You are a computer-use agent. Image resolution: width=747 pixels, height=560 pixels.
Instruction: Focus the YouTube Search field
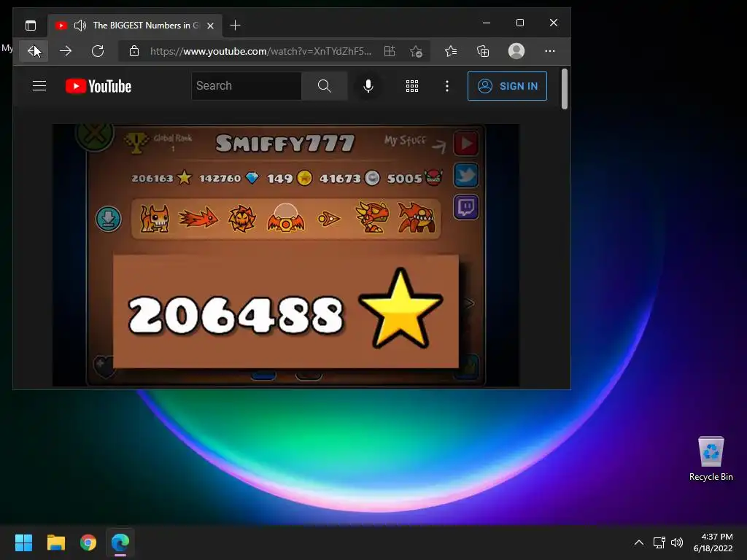(247, 86)
